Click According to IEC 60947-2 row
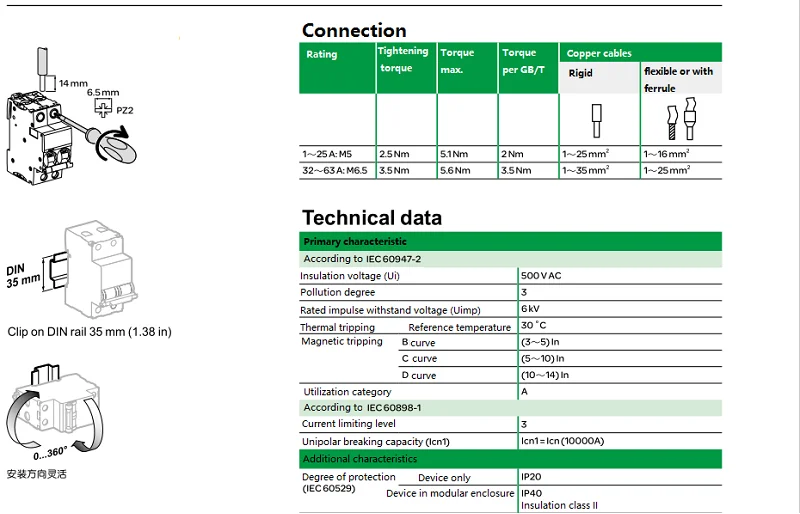 coord(510,259)
